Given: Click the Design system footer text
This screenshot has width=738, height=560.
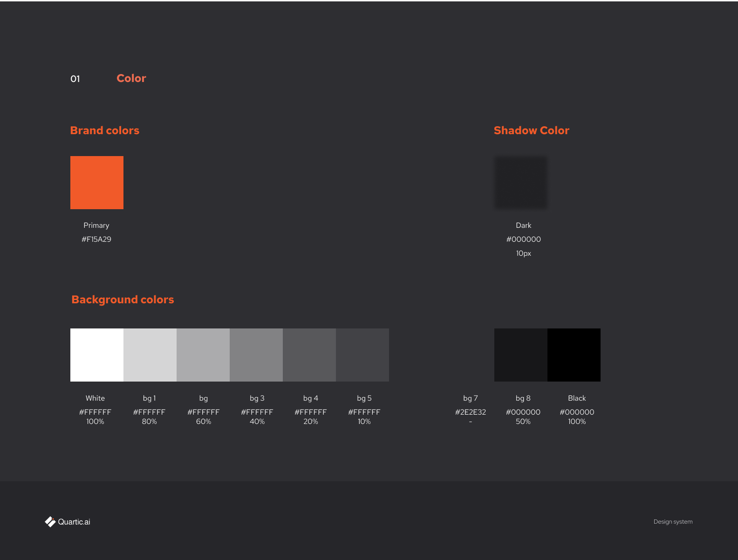Looking at the screenshot, I should [x=673, y=522].
